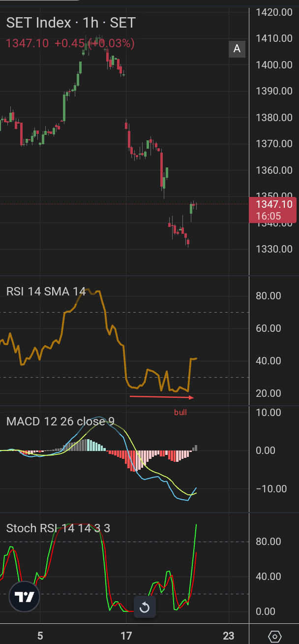Viewport: 299px width, 644px height.
Task: Click the 1380.00 price axis label
Action: (x=275, y=117)
